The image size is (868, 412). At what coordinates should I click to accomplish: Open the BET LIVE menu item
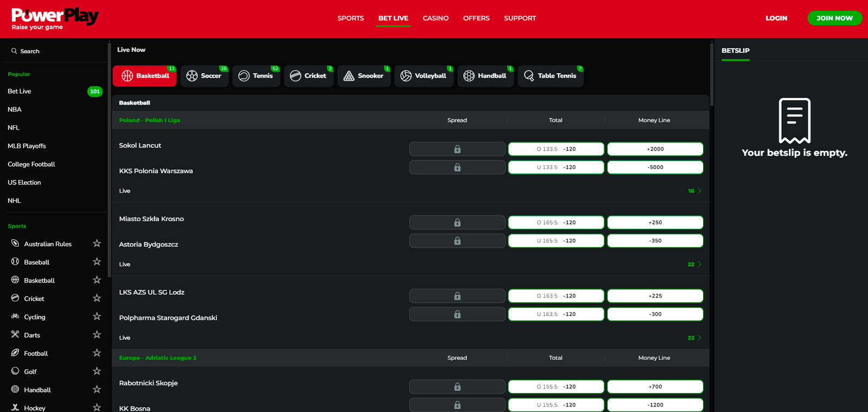coord(393,18)
